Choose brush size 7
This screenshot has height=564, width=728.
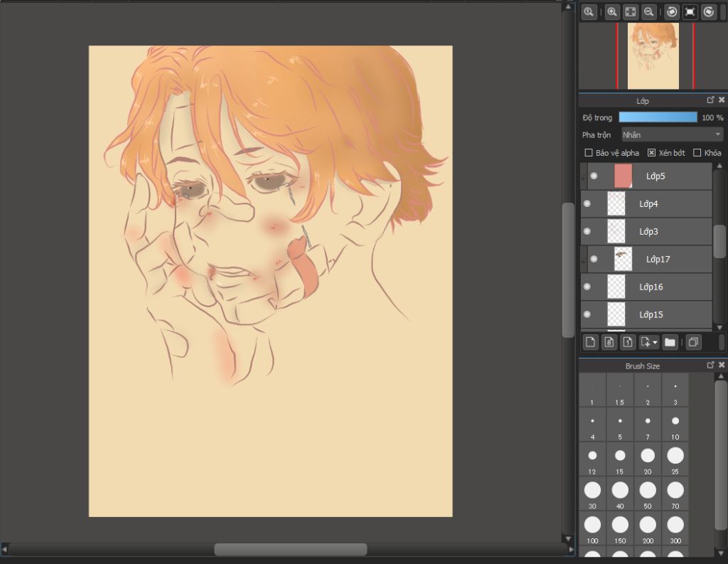pyautogui.click(x=648, y=425)
